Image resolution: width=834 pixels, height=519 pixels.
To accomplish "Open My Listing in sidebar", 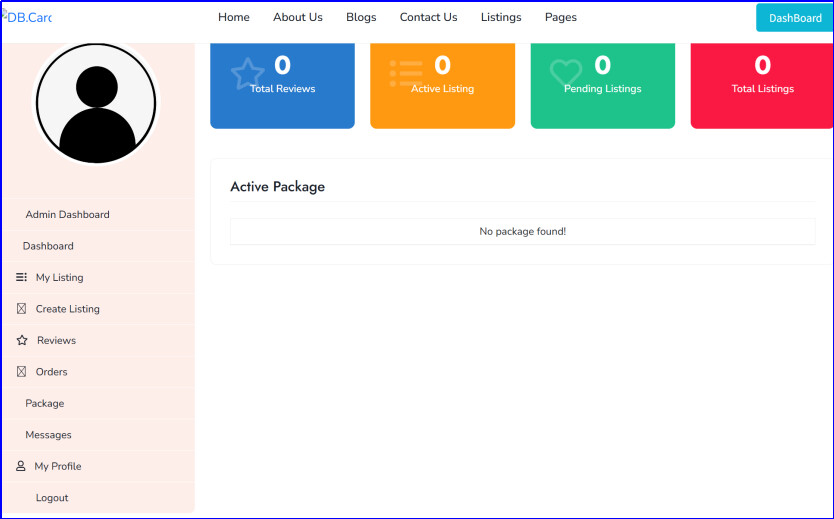I will (x=60, y=277).
